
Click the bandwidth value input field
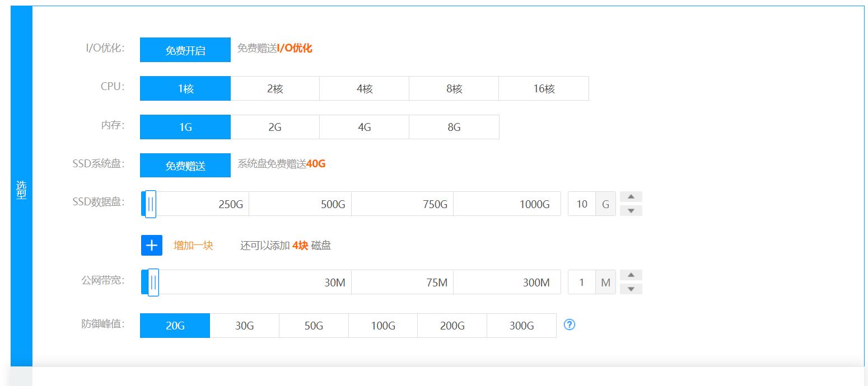(581, 282)
